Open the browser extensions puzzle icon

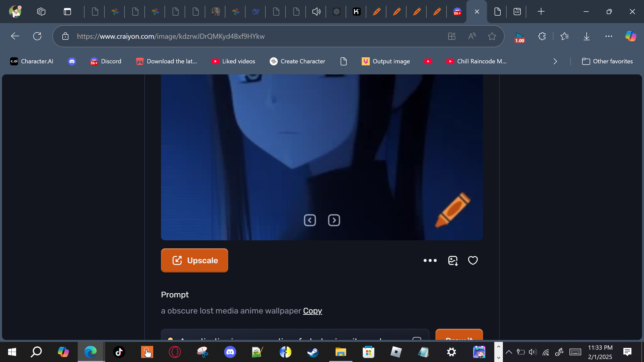[542, 36]
